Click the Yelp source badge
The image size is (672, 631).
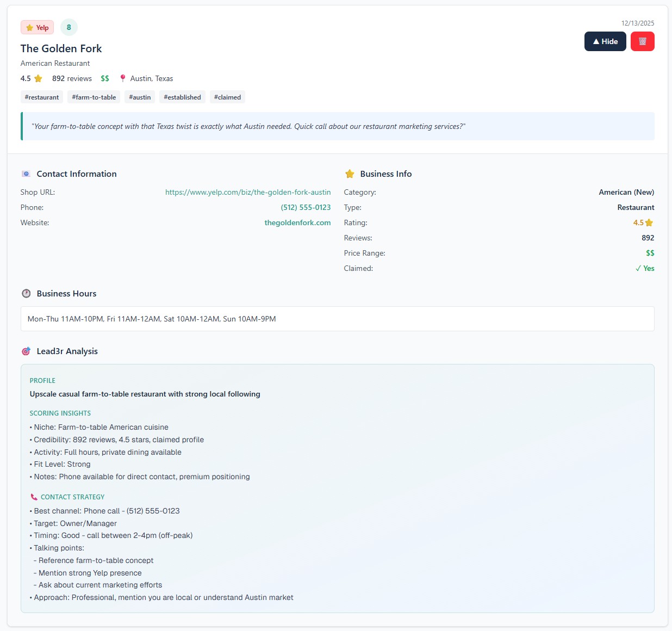pos(37,27)
